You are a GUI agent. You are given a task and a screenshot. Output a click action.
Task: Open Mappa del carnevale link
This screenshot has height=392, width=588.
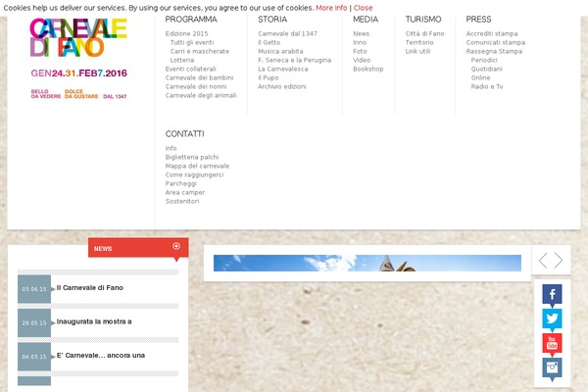pos(197,166)
